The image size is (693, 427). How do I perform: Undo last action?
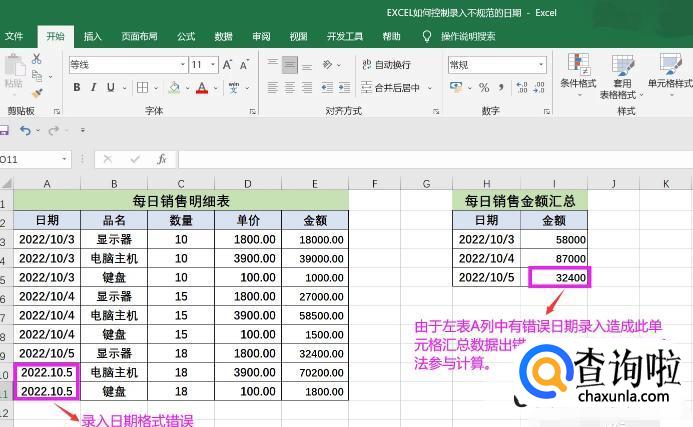[x=25, y=130]
